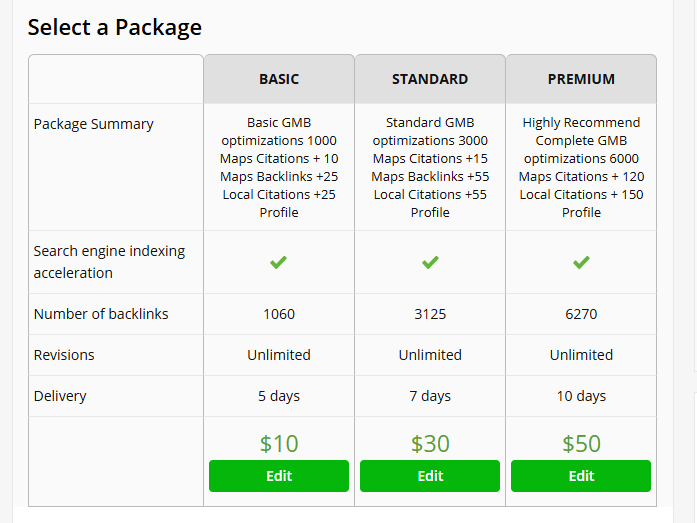Select the PREMIUM column header
The image size is (697, 523).
pyautogui.click(x=581, y=79)
